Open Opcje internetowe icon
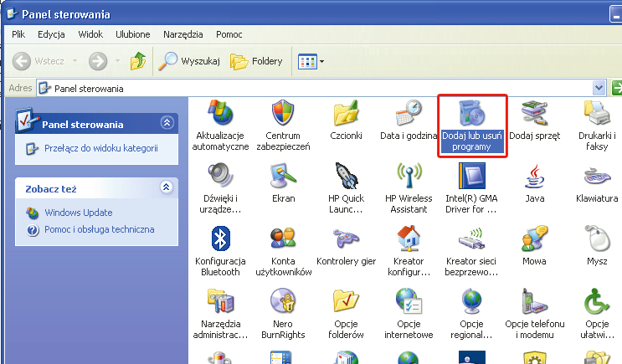 (409, 301)
